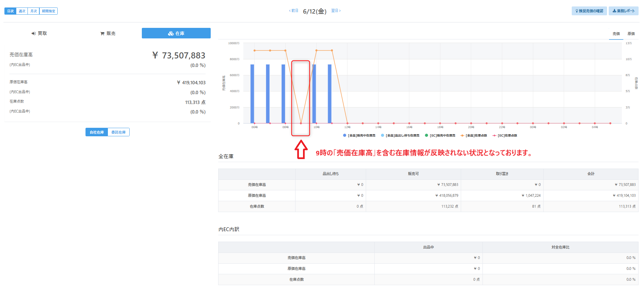Click the orange data point at 06時

[254, 51]
